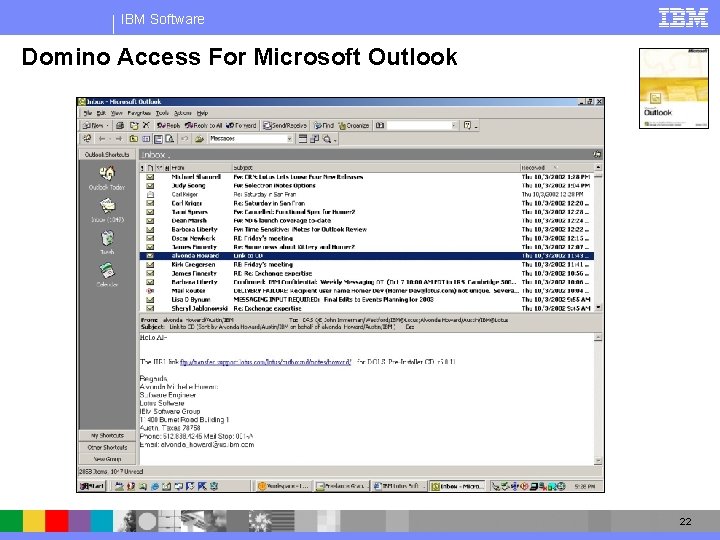Select the message from Judy Scong
This screenshot has height=540, width=720.
click(x=366, y=186)
